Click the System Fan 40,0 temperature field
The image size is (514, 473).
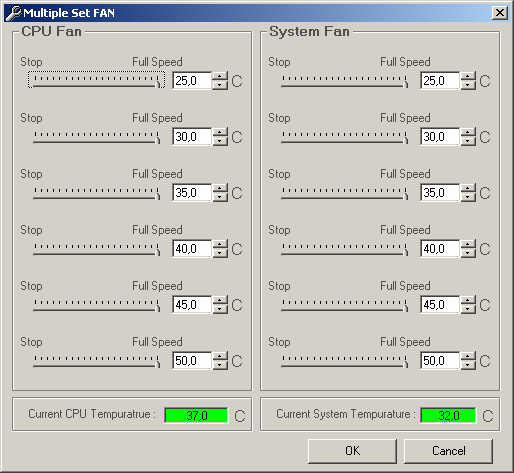440,249
